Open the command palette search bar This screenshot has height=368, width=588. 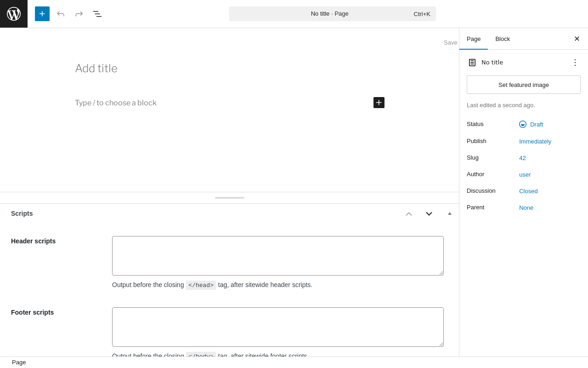(333, 14)
